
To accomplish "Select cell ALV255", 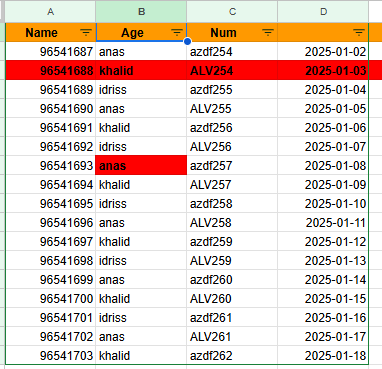I will (x=232, y=109).
